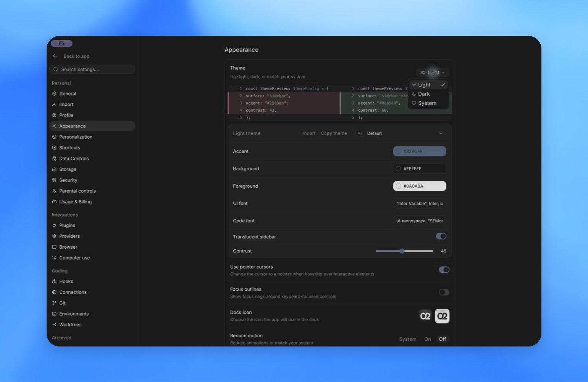The height and width of the screenshot is (382, 588).
Task: Click the magnifier icon in search settings
Action: click(56, 69)
